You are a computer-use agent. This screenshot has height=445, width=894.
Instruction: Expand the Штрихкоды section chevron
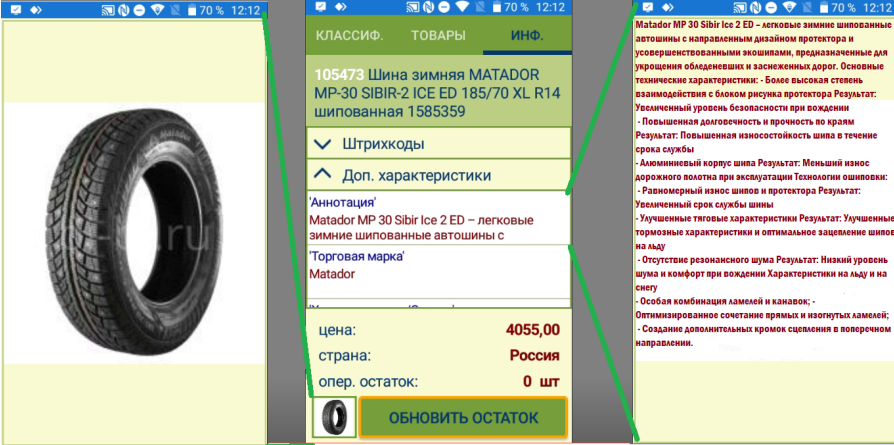pyautogui.click(x=323, y=144)
